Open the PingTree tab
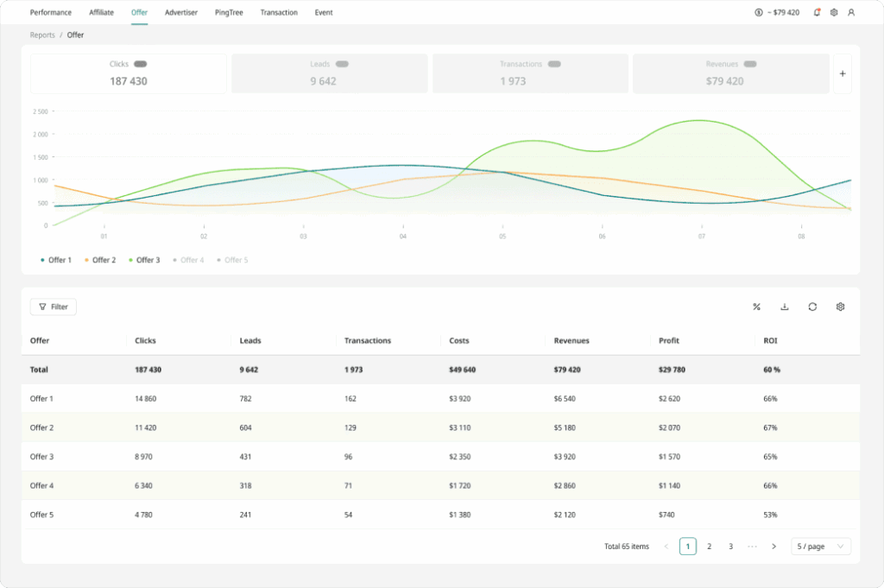This screenshot has width=884, height=588. point(229,13)
